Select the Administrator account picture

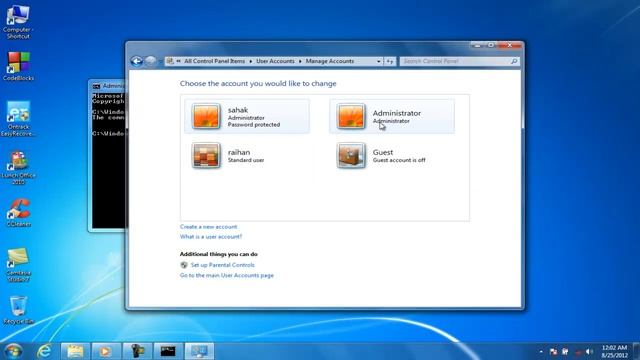point(351,116)
